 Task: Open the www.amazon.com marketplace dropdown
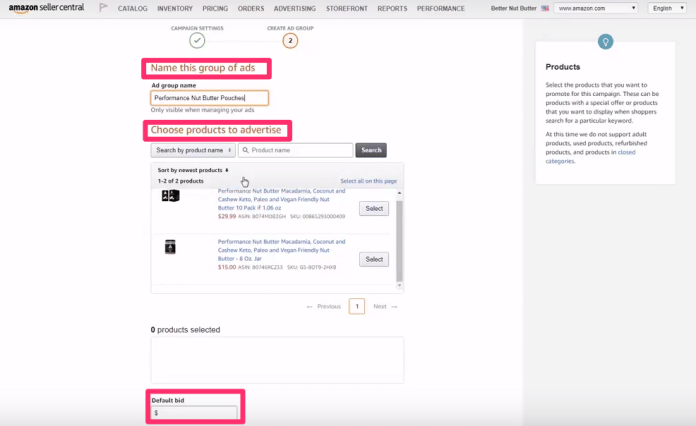595,8
